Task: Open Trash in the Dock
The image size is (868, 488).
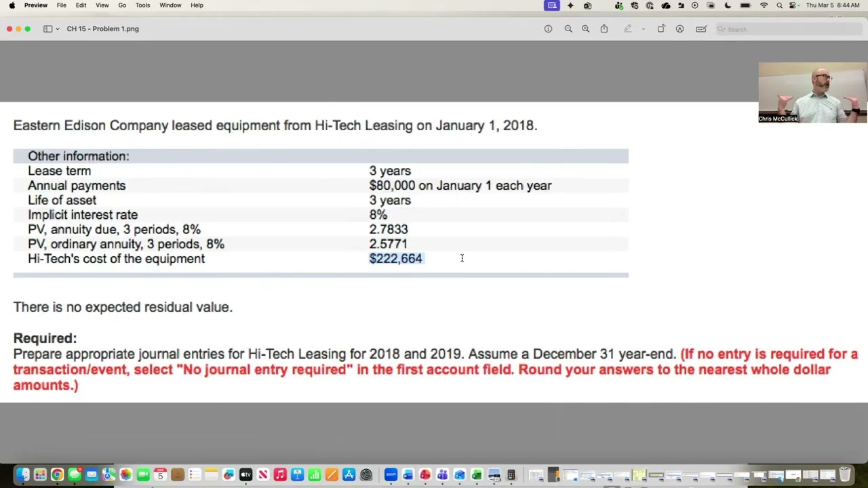Action: tap(845, 474)
